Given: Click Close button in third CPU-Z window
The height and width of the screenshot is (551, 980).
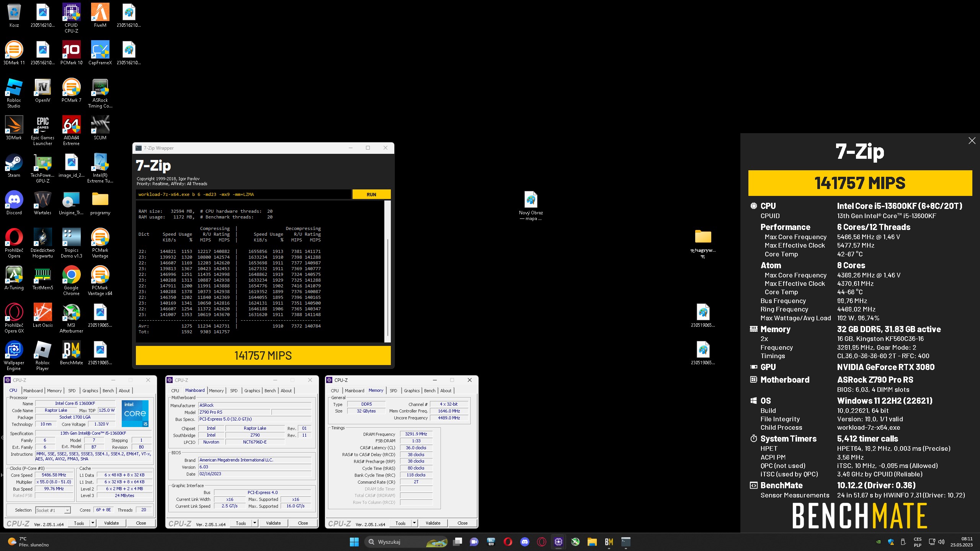Looking at the screenshot, I should point(462,523).
